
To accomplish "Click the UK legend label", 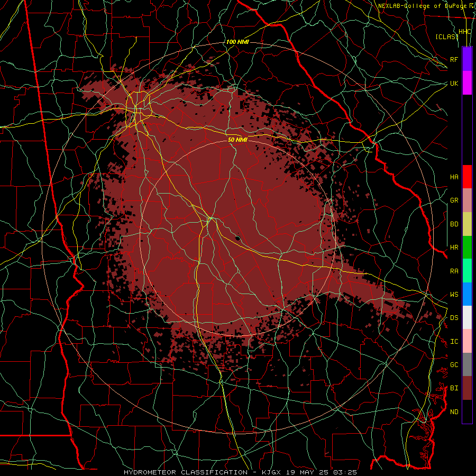I will pyautogui.click(x=454, y=83).
